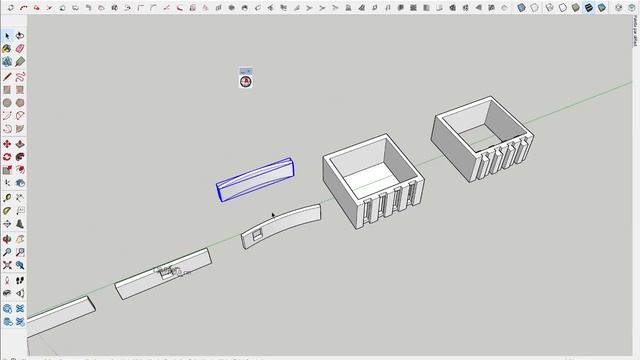Switch to Shaded With Textures style

[589, 7]
